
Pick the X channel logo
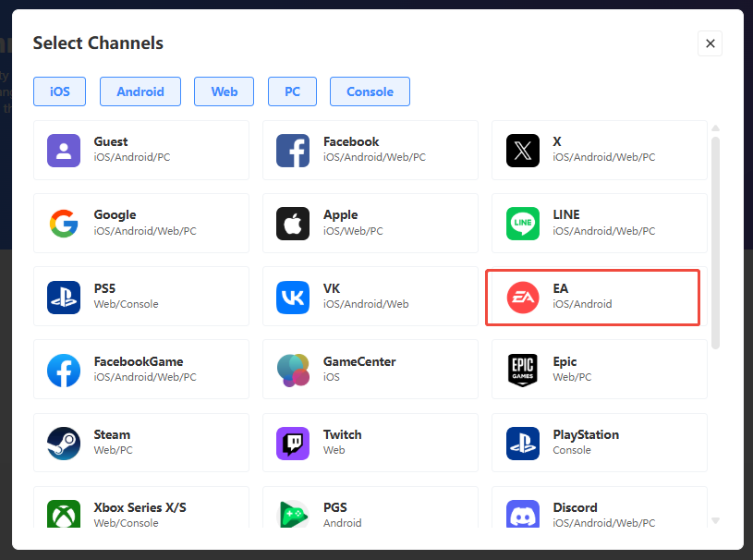523,151
